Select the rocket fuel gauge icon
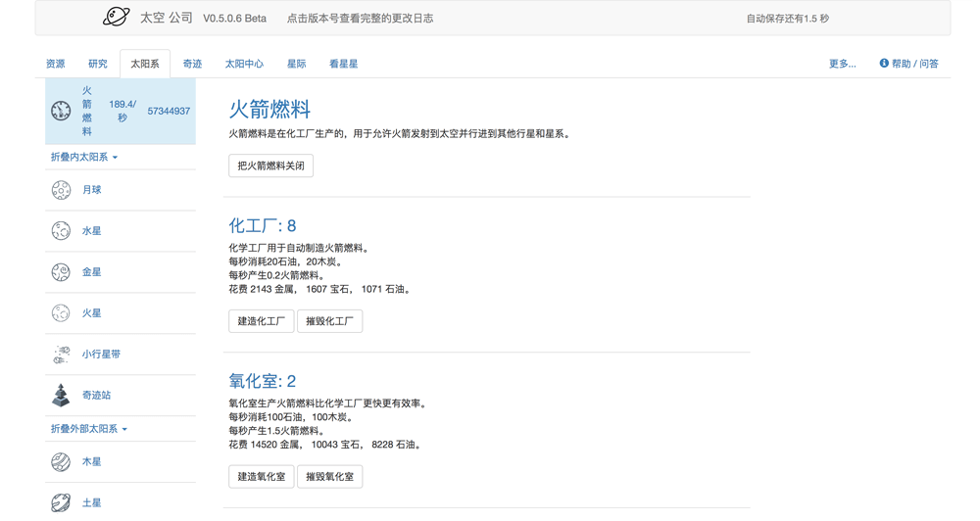Viewport: 980px width, 521px height. [61, 111]
